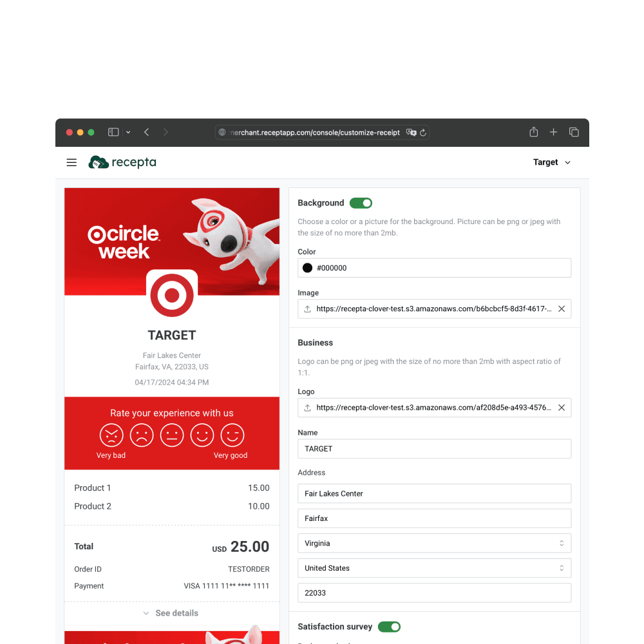Toggle the Background switch off
This screenshot has width=644, height=644.
tap(361, 203)
